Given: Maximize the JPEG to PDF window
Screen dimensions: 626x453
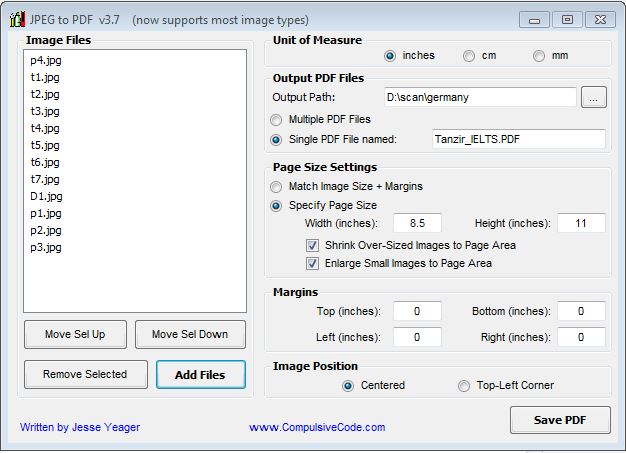Looking at the screenshot, I should (x=567, y=20).
